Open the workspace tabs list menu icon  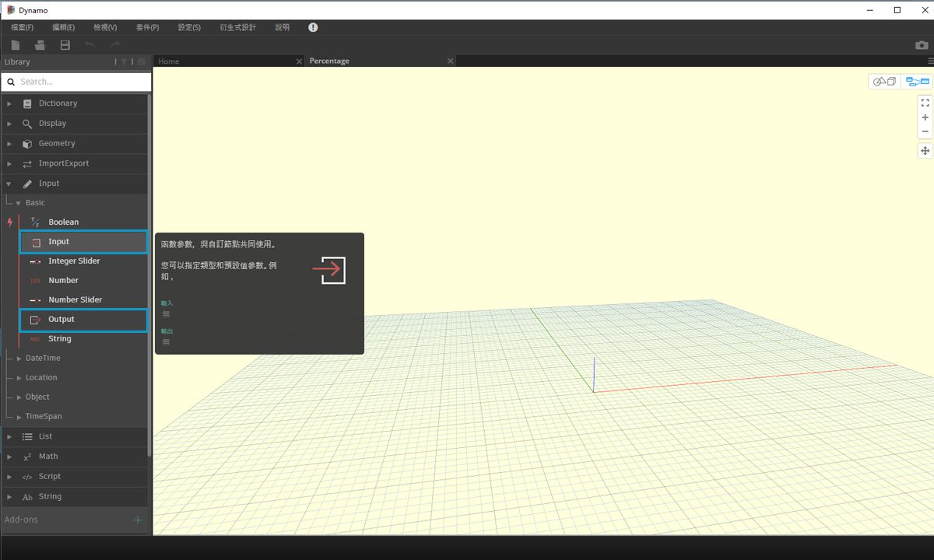930,61
